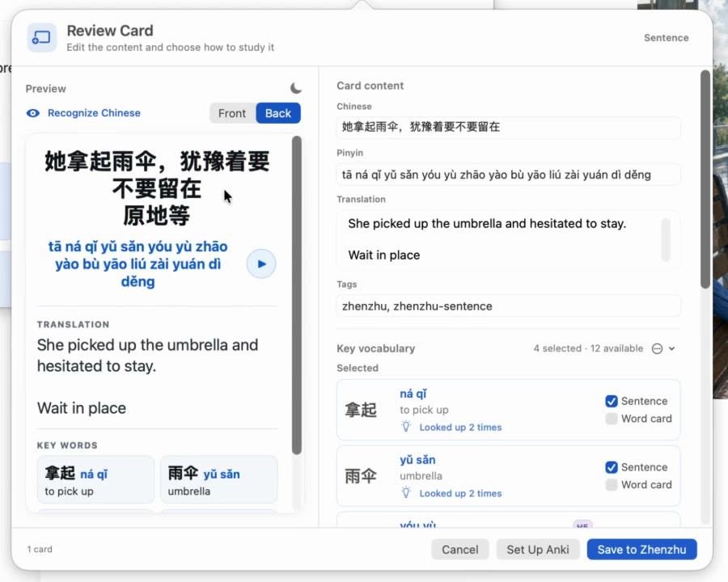This screenshot has width=728, height=582.
Task: Play the sentence audio
Action: tap(261, 264)
